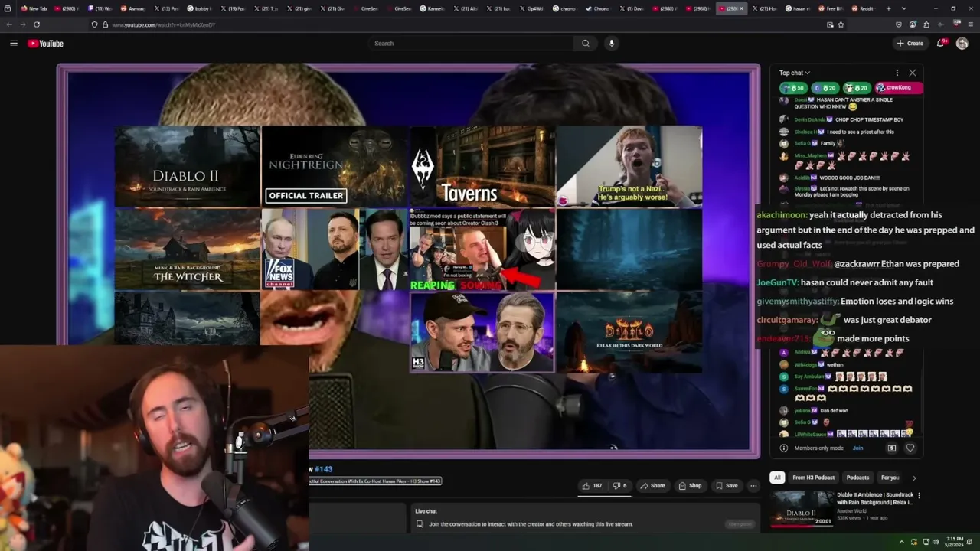Open the Reaping Sowing end-screen video
This screenshot has width=980, height=551.
(482, 249)
